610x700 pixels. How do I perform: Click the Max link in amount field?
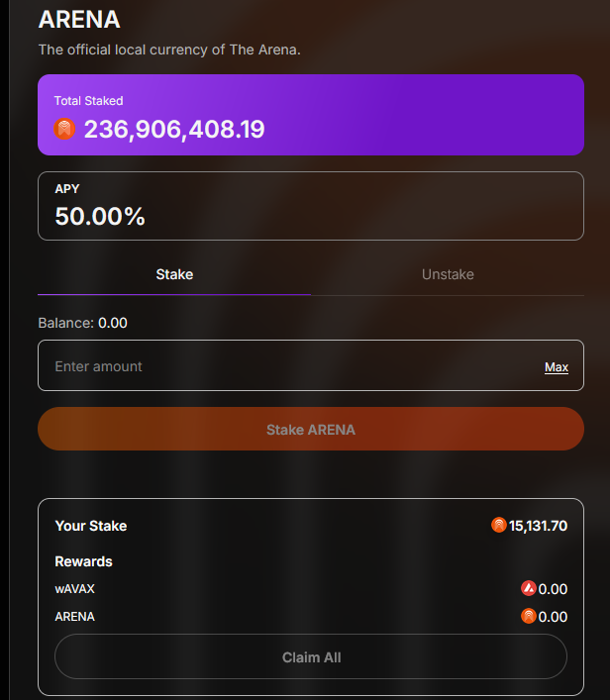(557, 367)
